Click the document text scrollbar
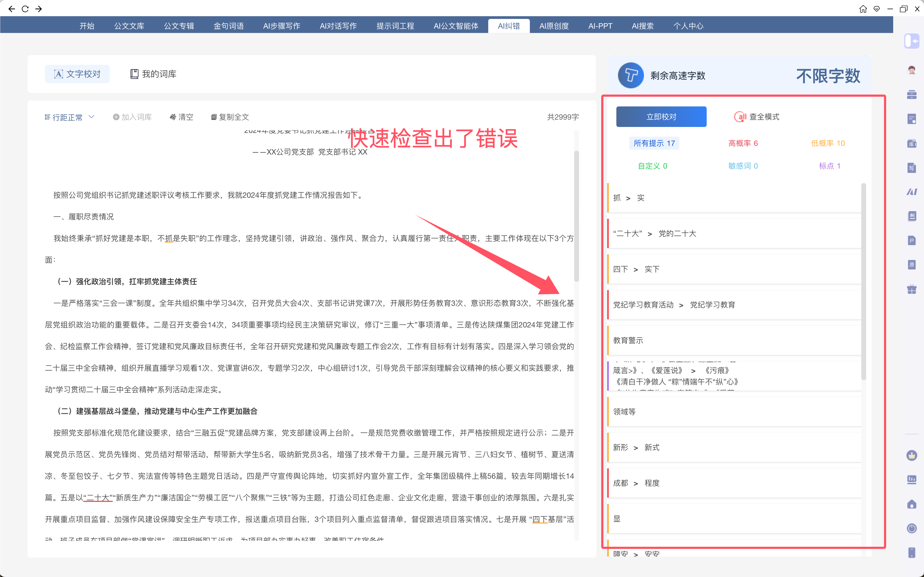 [x=577, y=216]
